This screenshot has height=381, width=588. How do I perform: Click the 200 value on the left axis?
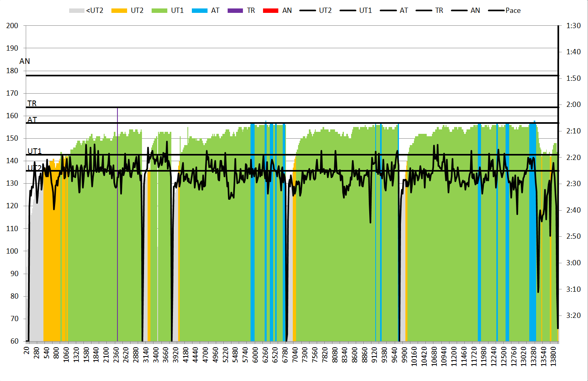[12, 25]
